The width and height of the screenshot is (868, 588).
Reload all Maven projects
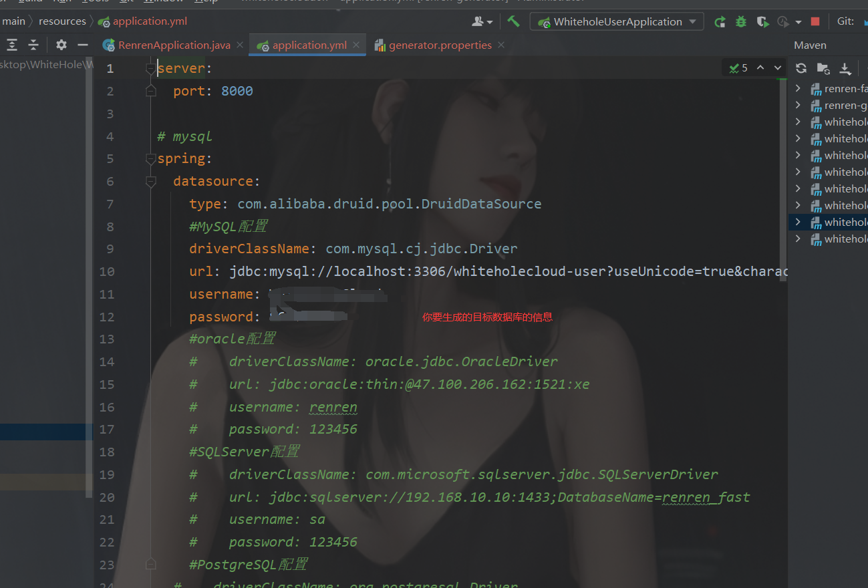pos(801,68)
